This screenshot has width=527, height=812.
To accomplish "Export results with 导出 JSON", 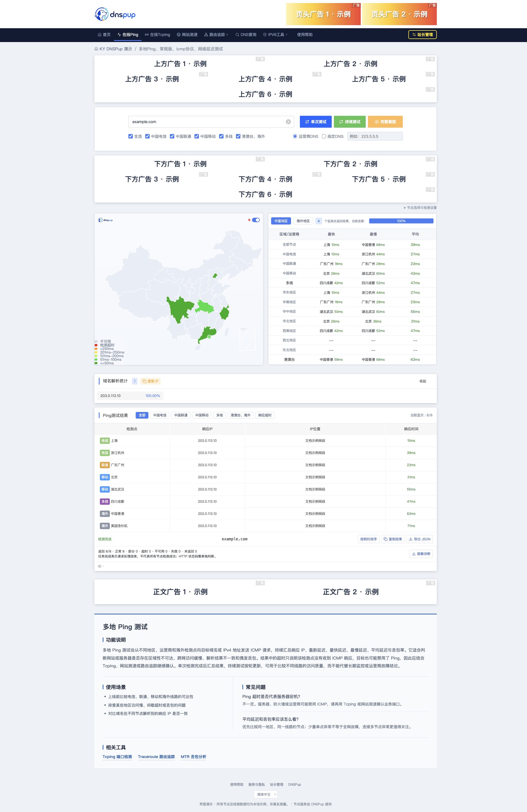I will [420, 539].
